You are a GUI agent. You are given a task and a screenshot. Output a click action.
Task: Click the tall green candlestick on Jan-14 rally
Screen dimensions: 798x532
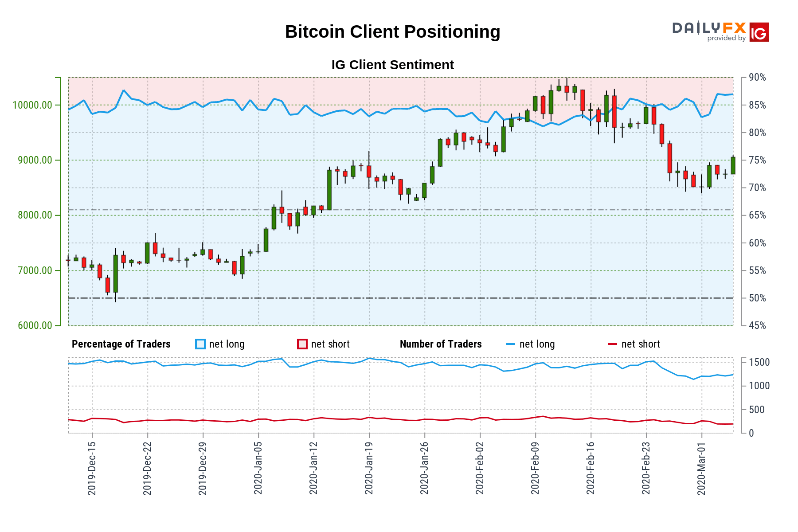(329, 190)
